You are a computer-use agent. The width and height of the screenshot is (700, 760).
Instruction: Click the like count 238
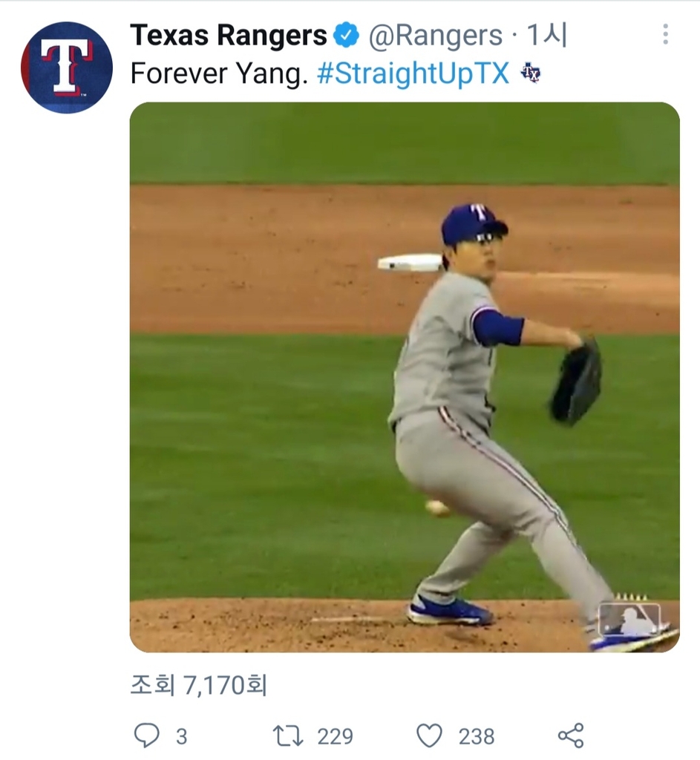(477, 736)
